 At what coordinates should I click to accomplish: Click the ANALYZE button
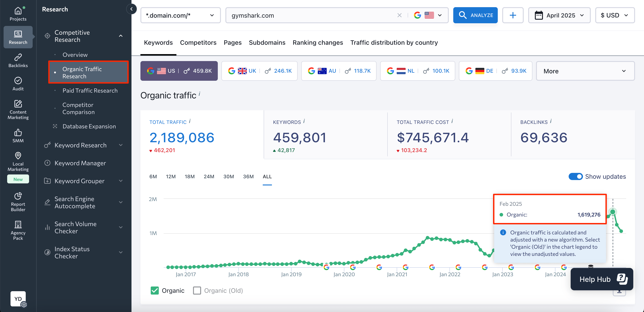475,15
